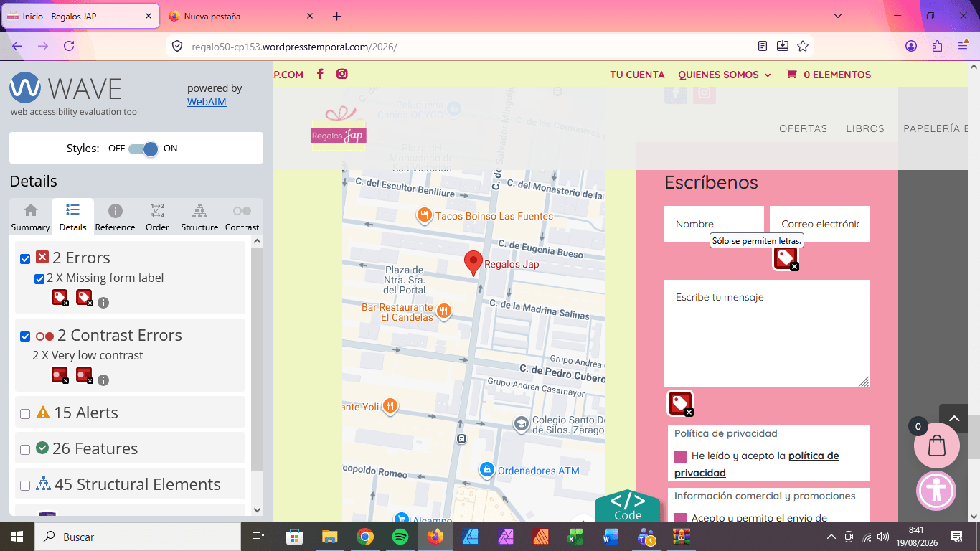Open the WAVE Code panel button
The width and height of the screenshot is (980, 551).
[x=628, y=506]
